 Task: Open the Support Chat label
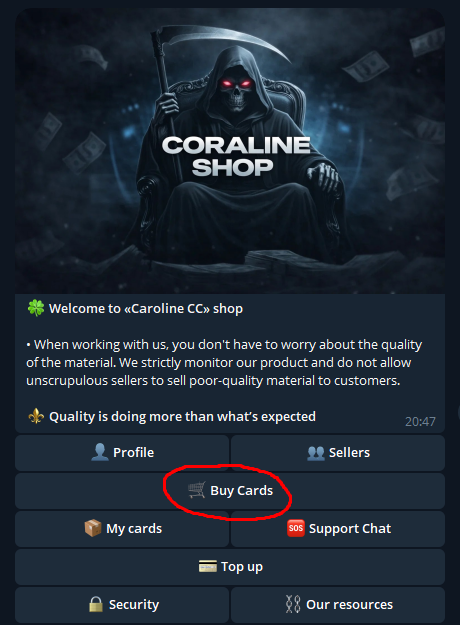(350, 529)
